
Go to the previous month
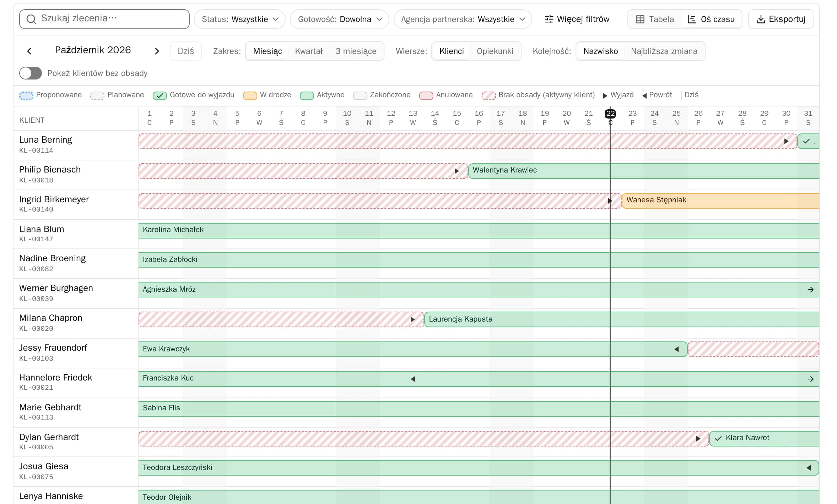pyautogui.click(x=29, y=51)
